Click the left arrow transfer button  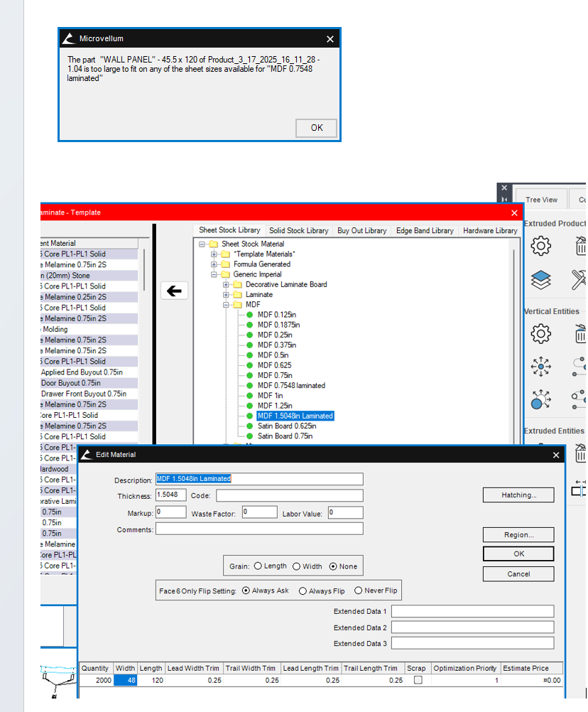tap(174, 291)
